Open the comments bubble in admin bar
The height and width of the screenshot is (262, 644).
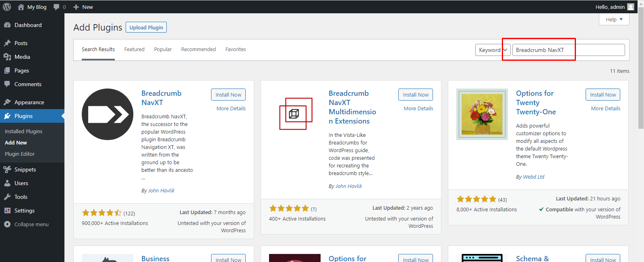point(56,7)
